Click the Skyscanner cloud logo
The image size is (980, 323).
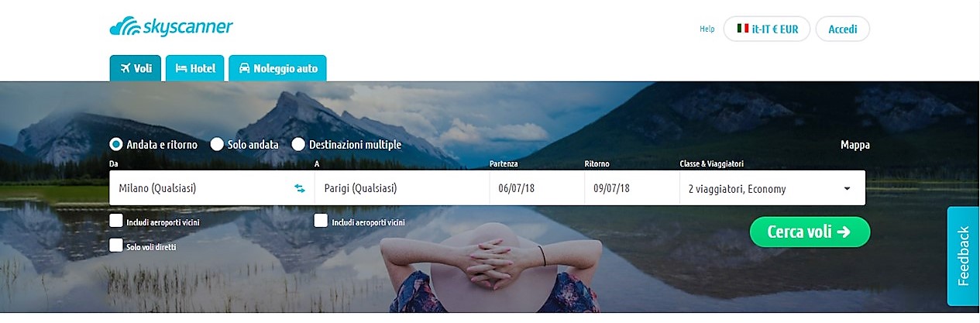point(124,28)
